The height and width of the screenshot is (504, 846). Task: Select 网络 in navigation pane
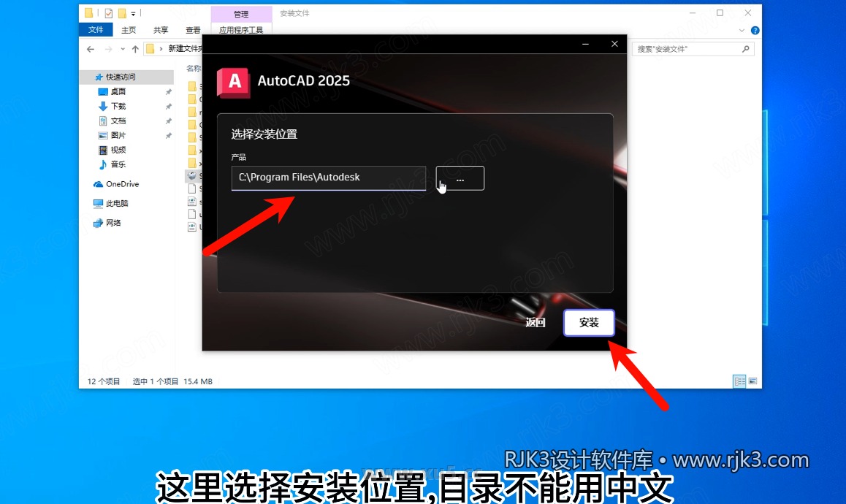click(113, 223)
